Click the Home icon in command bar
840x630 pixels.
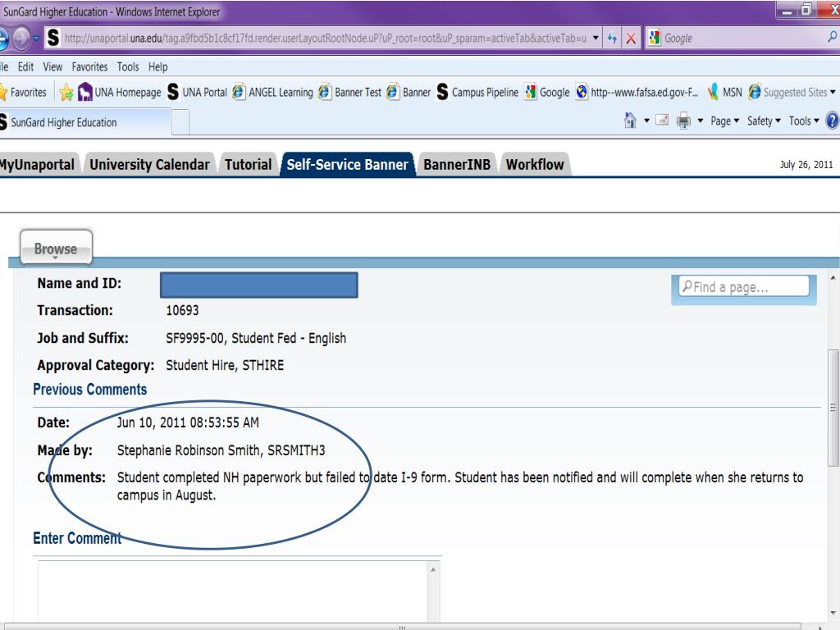[x=631, y=121]
